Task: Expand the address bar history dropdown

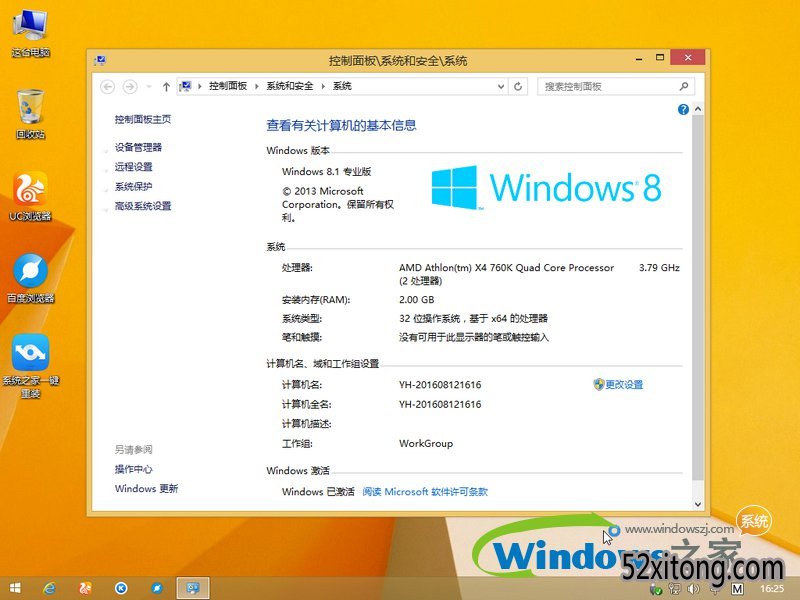Action: 501,86
